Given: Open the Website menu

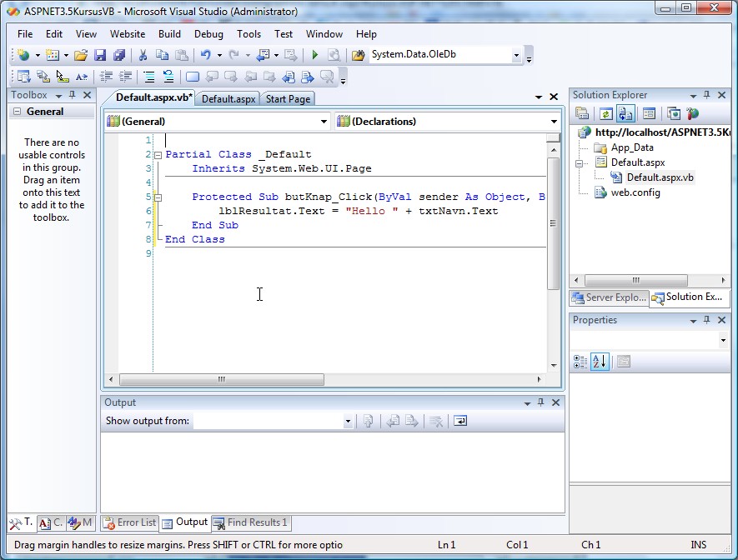Looking at the screenshot, I should coord(128,34).
